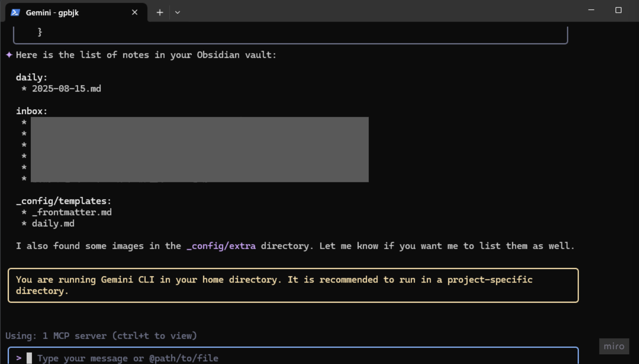Viewport: 639px width, 364px height.
Task: Click the PowerShell icon on the terminal tab
Action: (15, 12)
